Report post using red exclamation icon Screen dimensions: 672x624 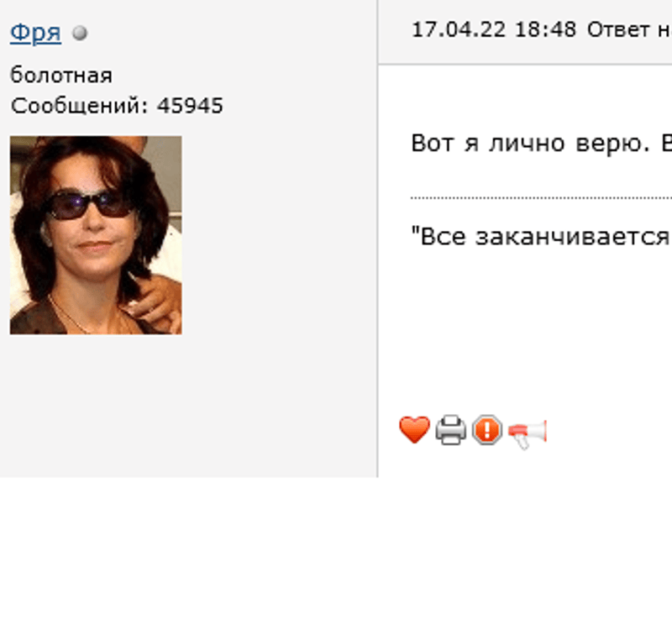pyautogui.click(x=487, y=429)
